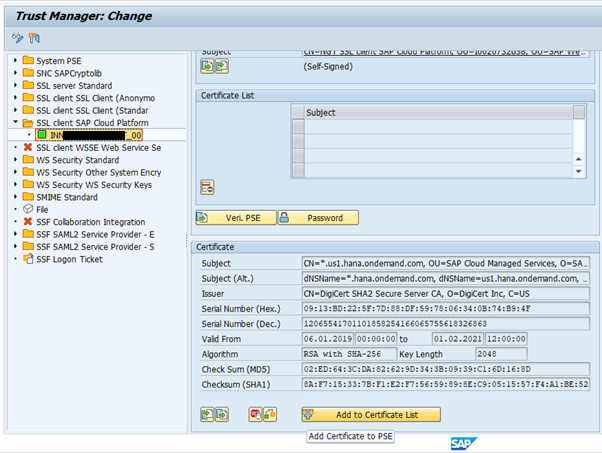The width and height of the screenshot is (602, 453).
Task: Click first icon under own certificate Subject
Action: (x=207, y=66)
